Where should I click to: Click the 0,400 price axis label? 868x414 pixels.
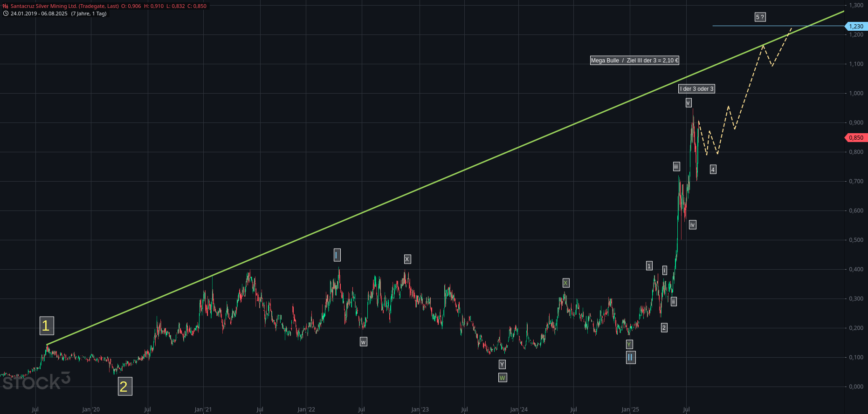(x=856, y=269)
